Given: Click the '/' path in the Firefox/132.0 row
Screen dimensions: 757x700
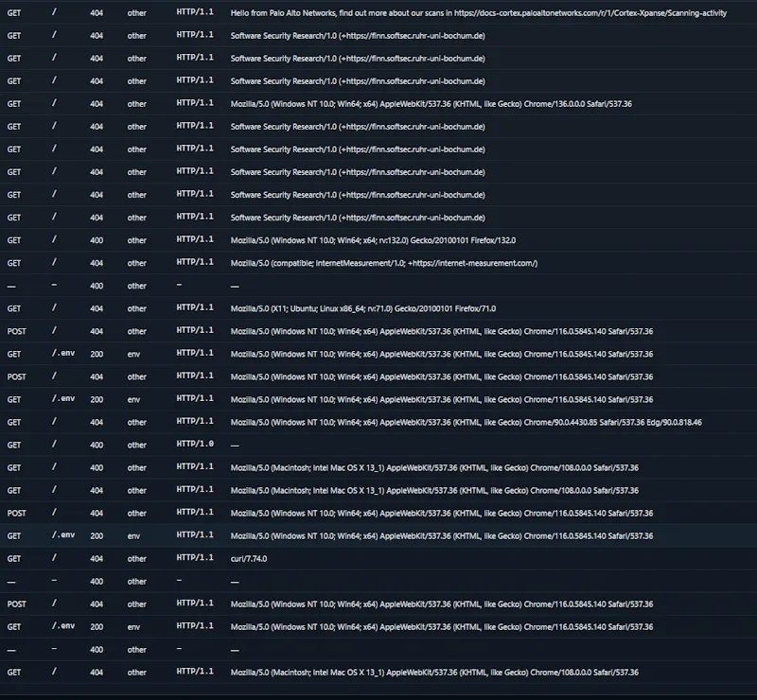Looking at the screenshot, I should pyautogui.click(x=54, y=239).
